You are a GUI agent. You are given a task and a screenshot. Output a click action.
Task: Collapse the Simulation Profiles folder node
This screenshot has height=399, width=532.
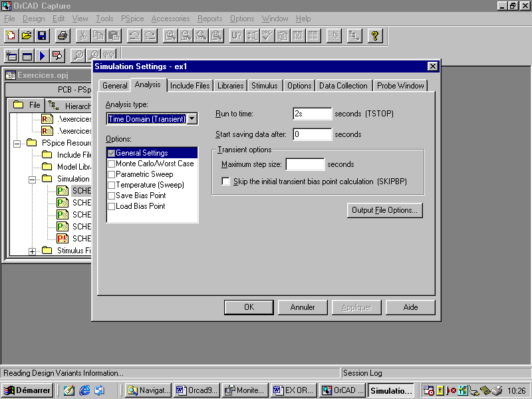click(32, 180)
